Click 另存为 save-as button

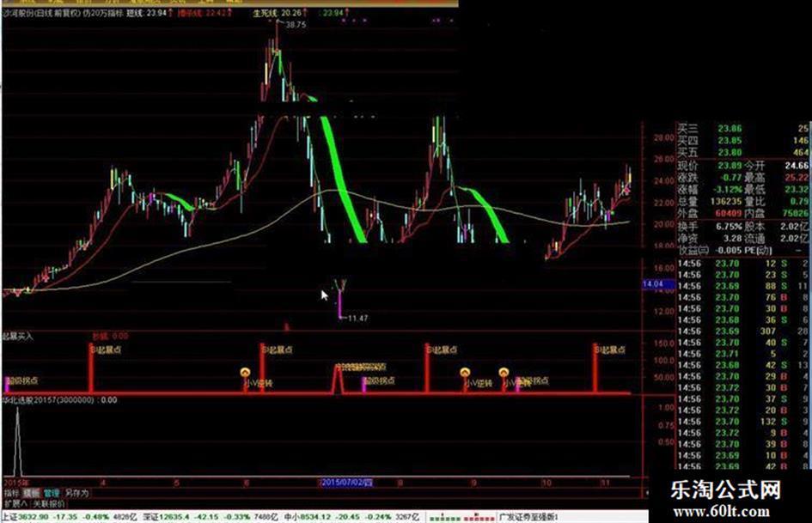[76, 494]
